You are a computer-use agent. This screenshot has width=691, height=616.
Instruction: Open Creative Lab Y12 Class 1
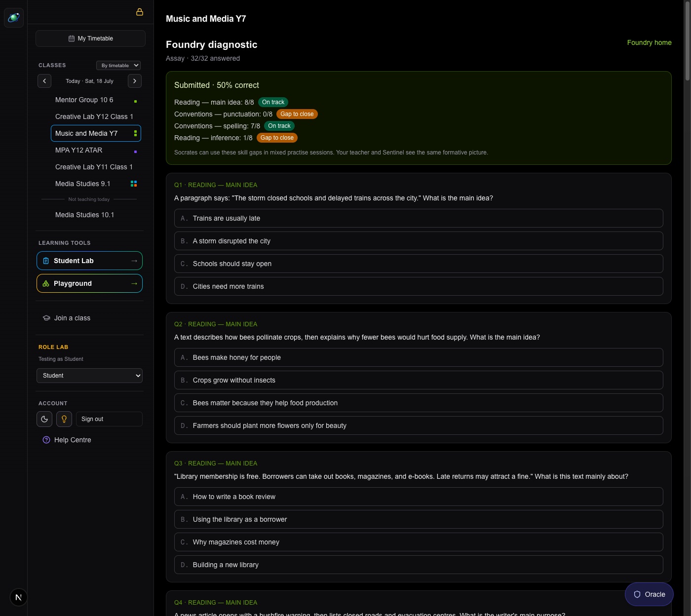click(94, 116)
